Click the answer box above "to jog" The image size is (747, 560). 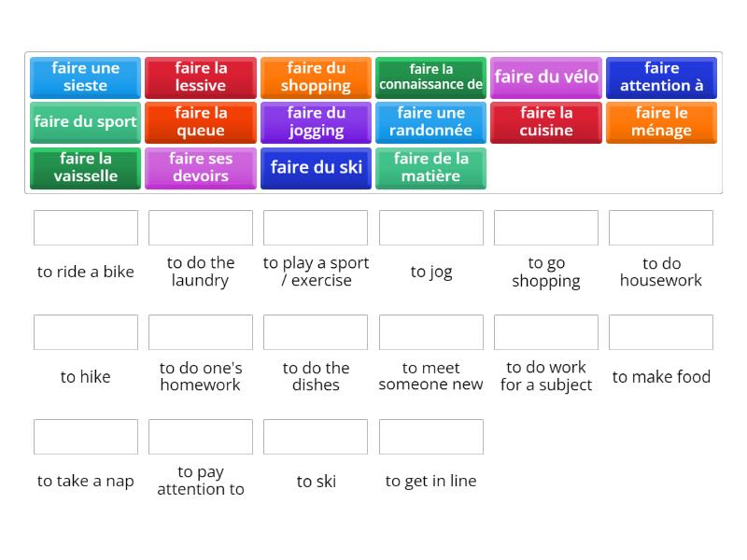[x=430, y=227]
